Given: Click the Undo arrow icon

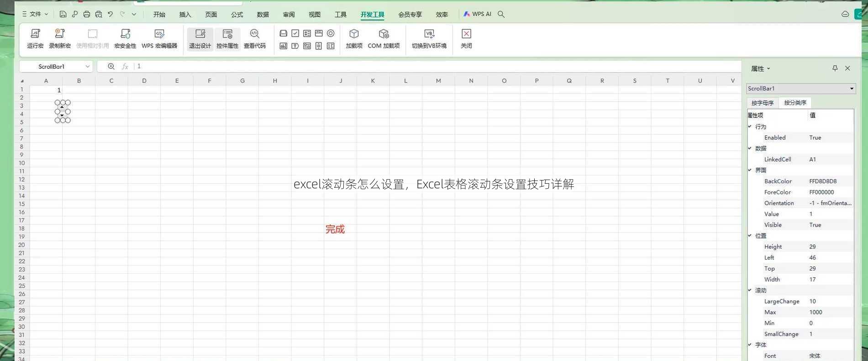Looking at the screenshot, I should click(x=110, y=14).
